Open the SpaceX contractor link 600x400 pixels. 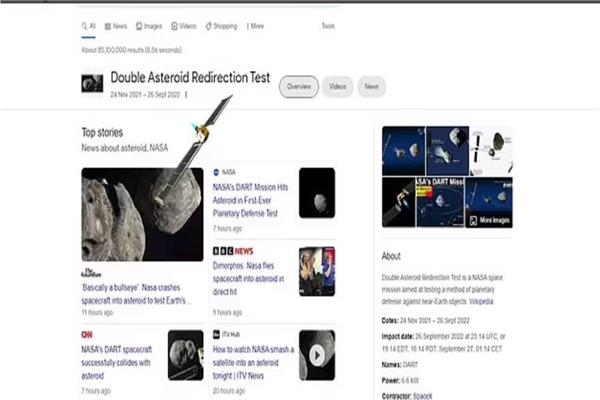(422, 396)
